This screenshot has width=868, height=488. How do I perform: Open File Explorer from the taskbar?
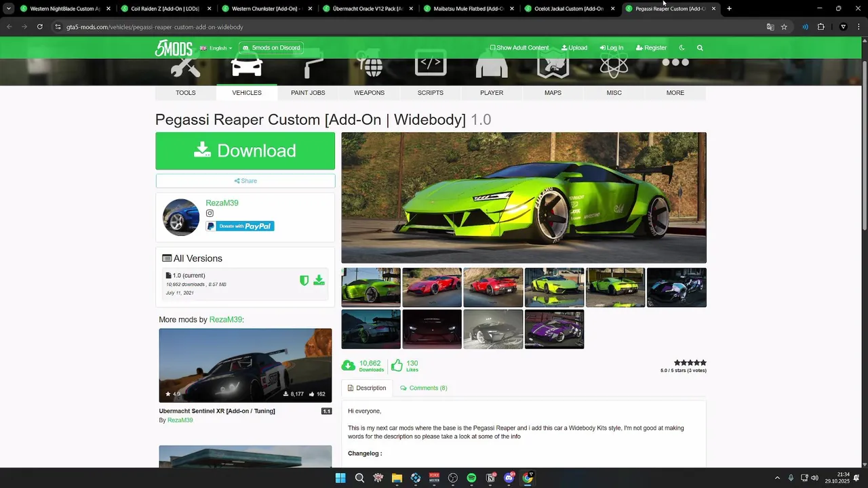397,478
